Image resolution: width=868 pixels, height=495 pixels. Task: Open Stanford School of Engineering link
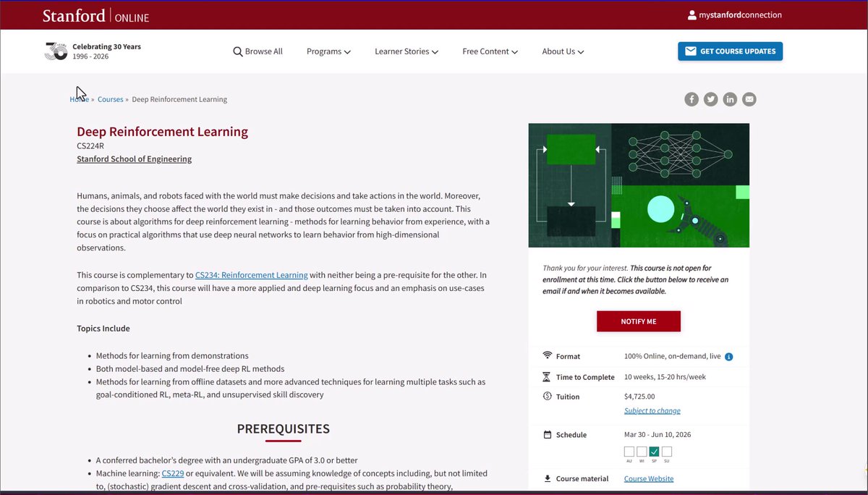[x=134, y=159]
